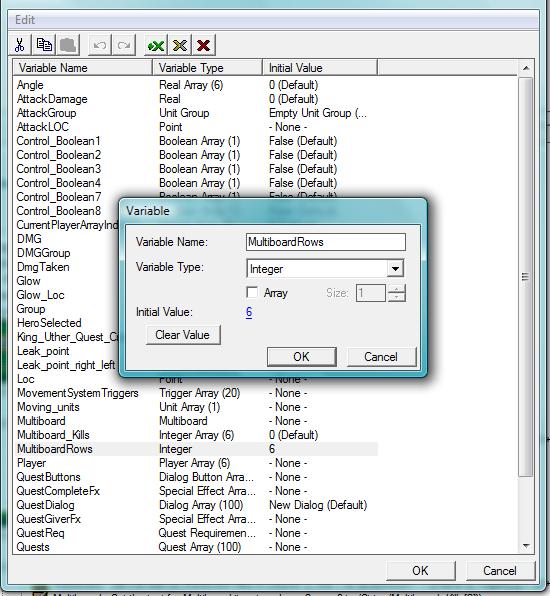Click the Undo arrow icon

(x=100, y=45)
